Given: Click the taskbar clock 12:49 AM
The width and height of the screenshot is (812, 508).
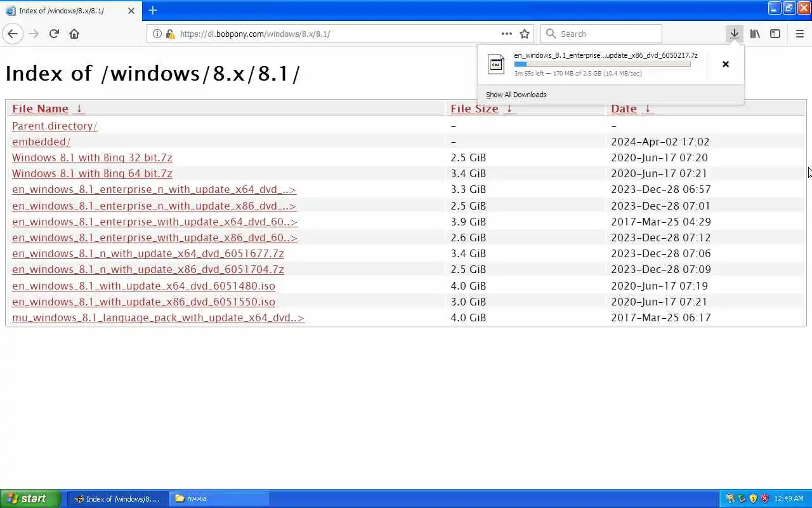Looking at the screenshot, I should 789,498.
